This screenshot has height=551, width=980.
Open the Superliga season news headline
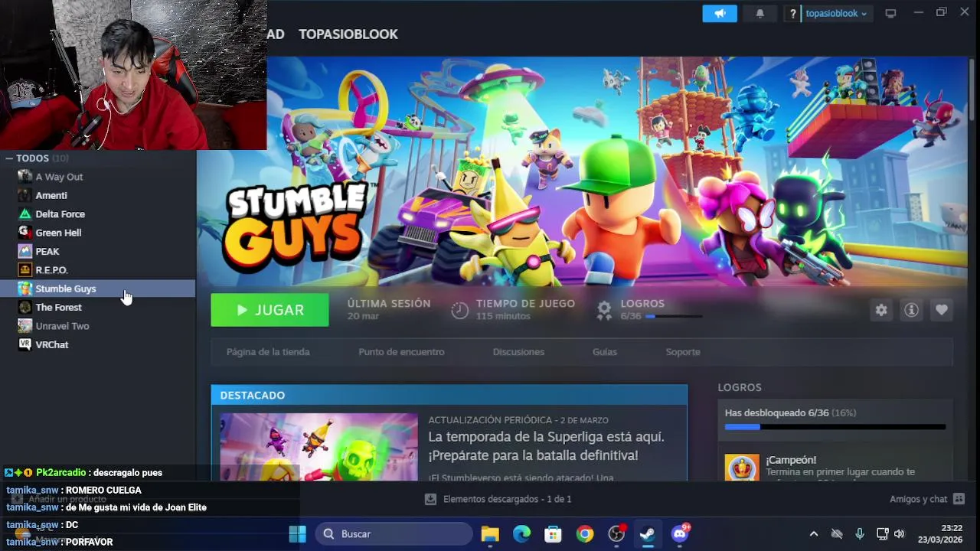(546, 446)
